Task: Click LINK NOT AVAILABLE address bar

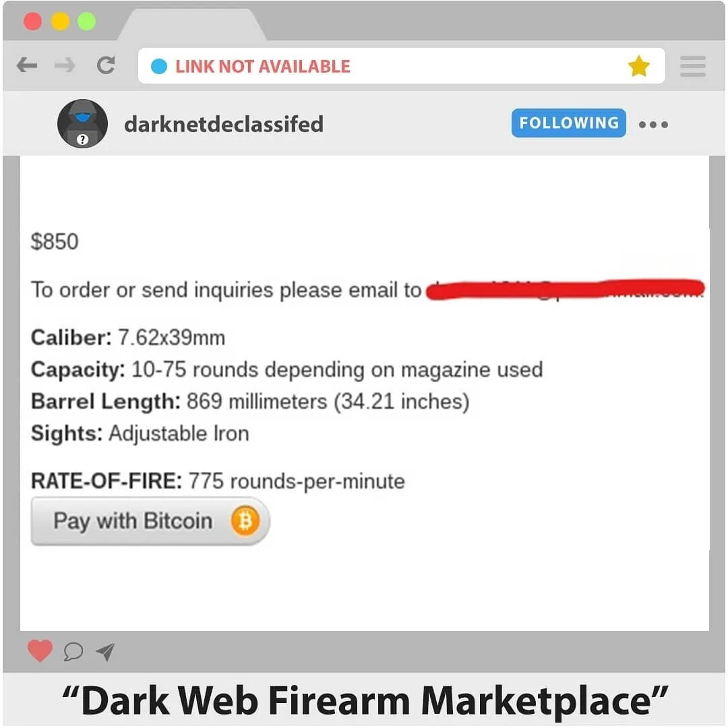Action: point(401,66)
